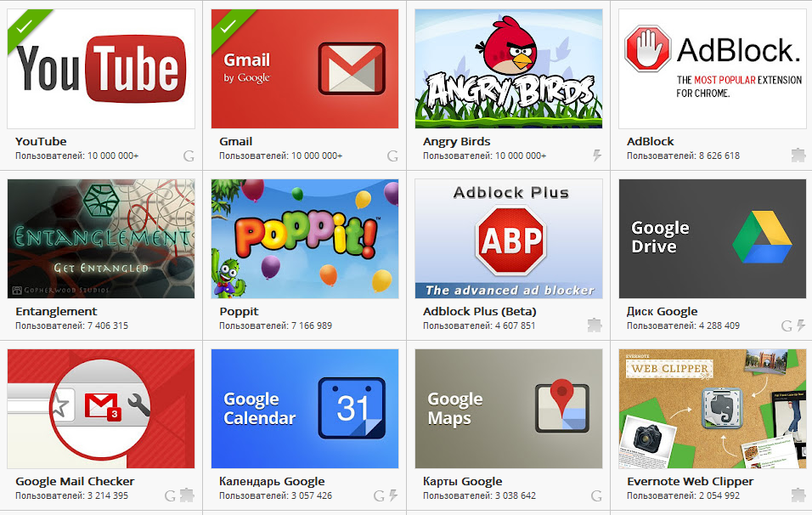This screenshot has width=812, height=515.
Task: Click the puzzle piece icon under Adblock Plus
Action: tap(595, 325)
